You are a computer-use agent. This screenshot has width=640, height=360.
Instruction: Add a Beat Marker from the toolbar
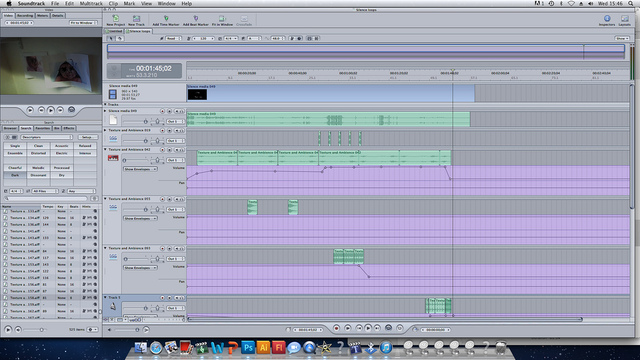pyautogui.click(x=196, y=19)
